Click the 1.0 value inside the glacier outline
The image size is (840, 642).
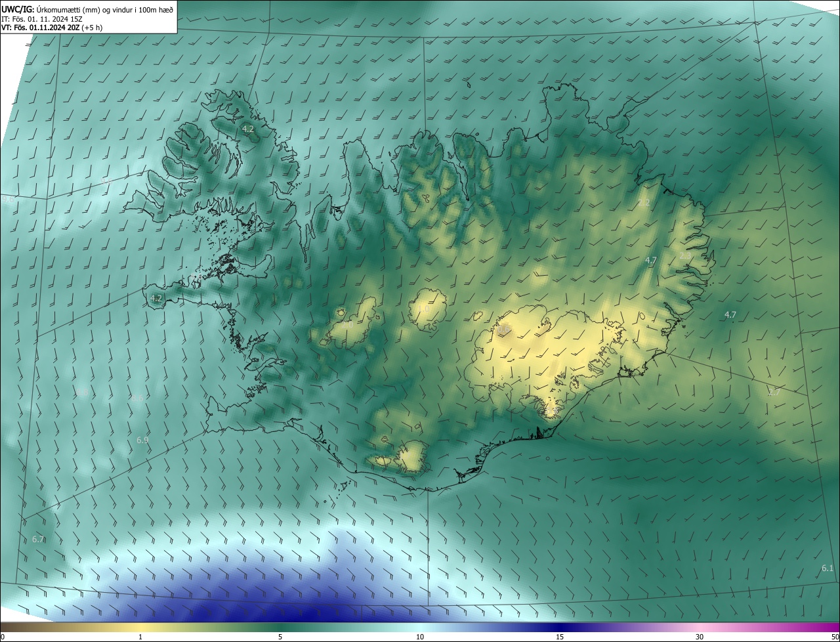[424, 309]
